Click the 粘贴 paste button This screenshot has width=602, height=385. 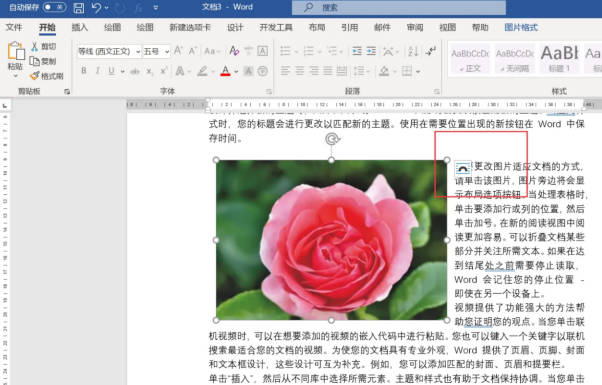click(15, 56)
